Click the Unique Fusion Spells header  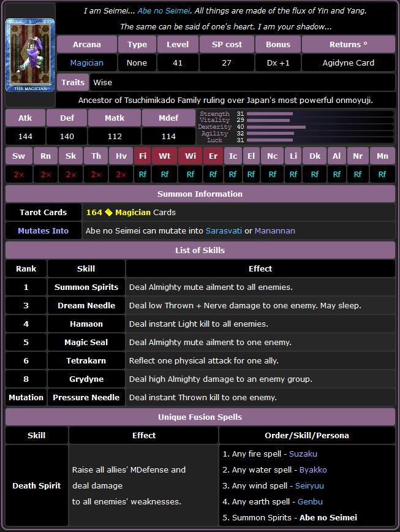[x=200, y=417]
